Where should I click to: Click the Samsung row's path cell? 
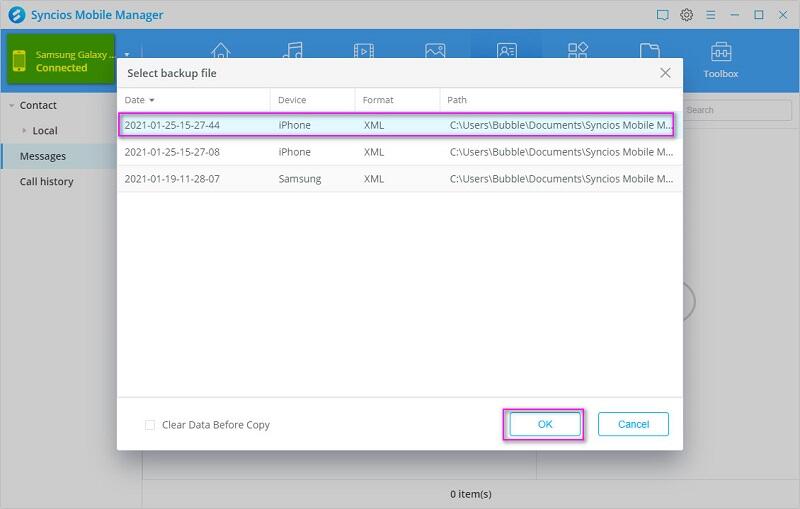(x=561, y=179)
